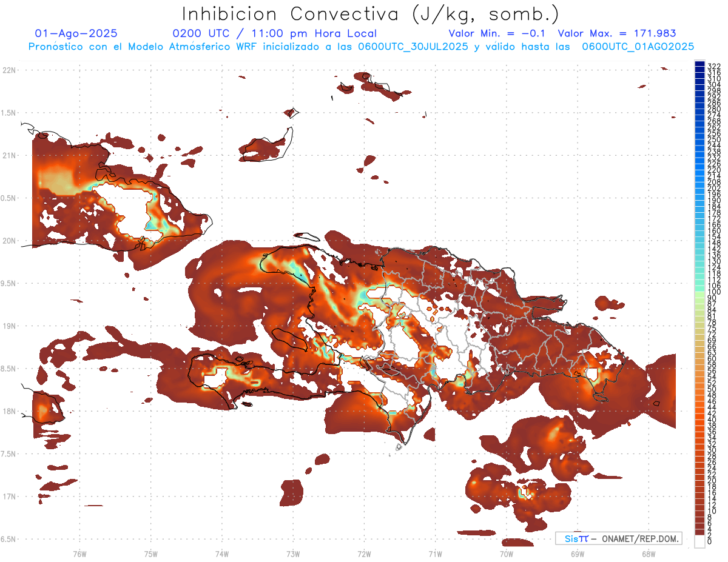Click the 21N latitude label
This screenshot has height=562, width=728.
click(9, 155)
